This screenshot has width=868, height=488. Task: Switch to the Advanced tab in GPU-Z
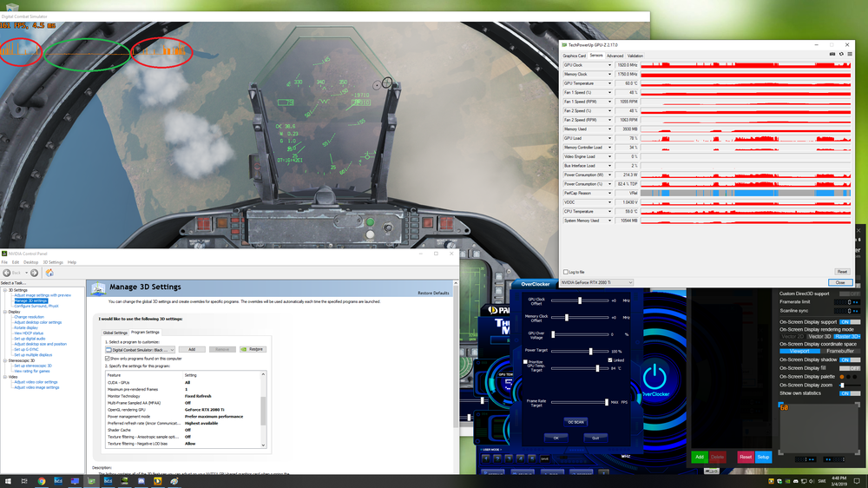coord(615,56)
